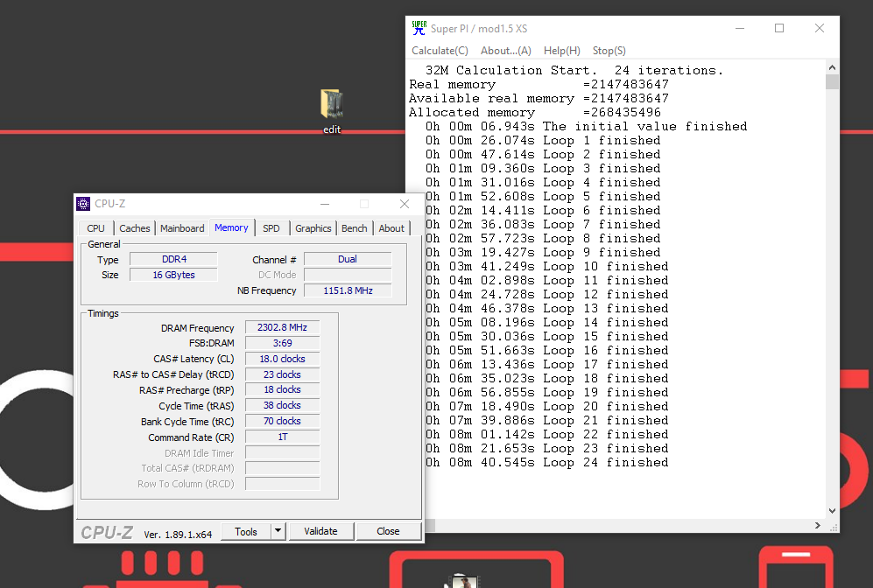
Task: Click 'The initial value finished' line in Super PI
Action: [x=587, y=126]
